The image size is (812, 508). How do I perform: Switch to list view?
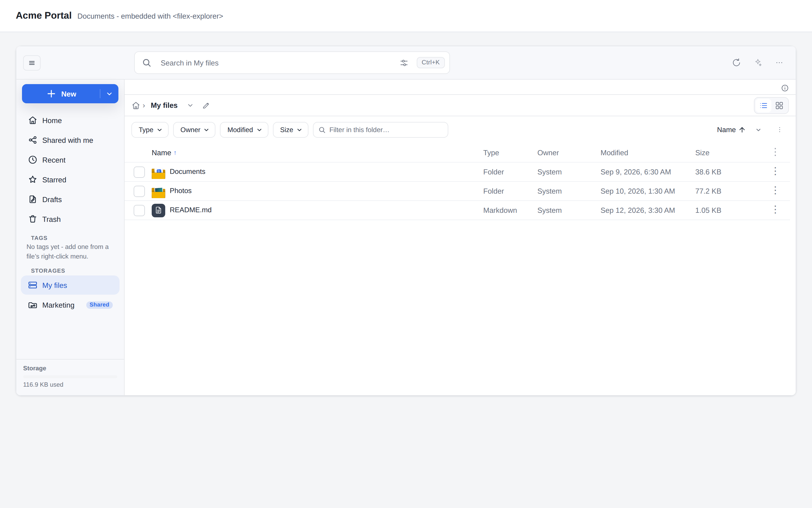tap(764, 106)
